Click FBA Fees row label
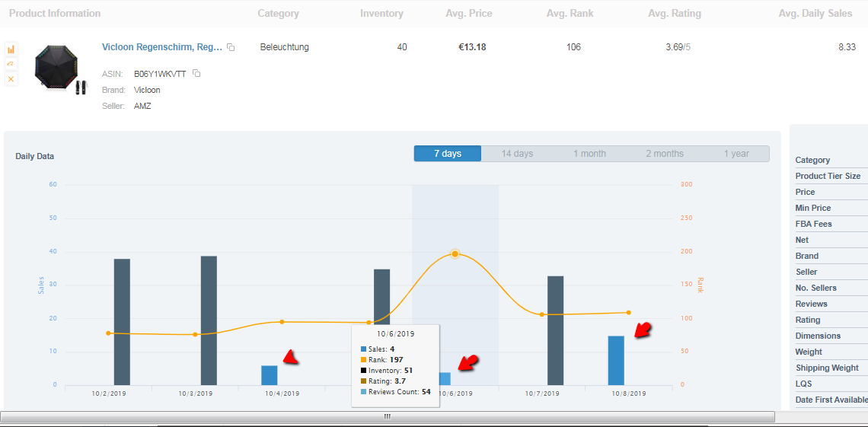 click(x=814, y=224)
